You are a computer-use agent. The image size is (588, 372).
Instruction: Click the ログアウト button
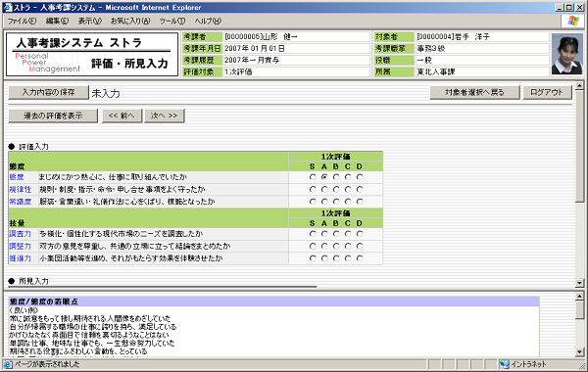(x=547, y=92)
